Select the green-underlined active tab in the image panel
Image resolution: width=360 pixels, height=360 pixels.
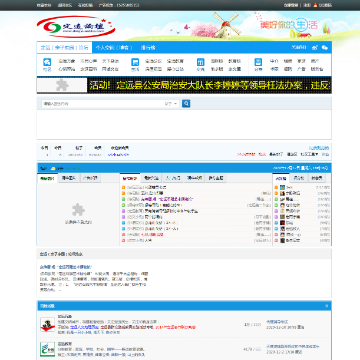pyautogui.click(x=47, y=178)
